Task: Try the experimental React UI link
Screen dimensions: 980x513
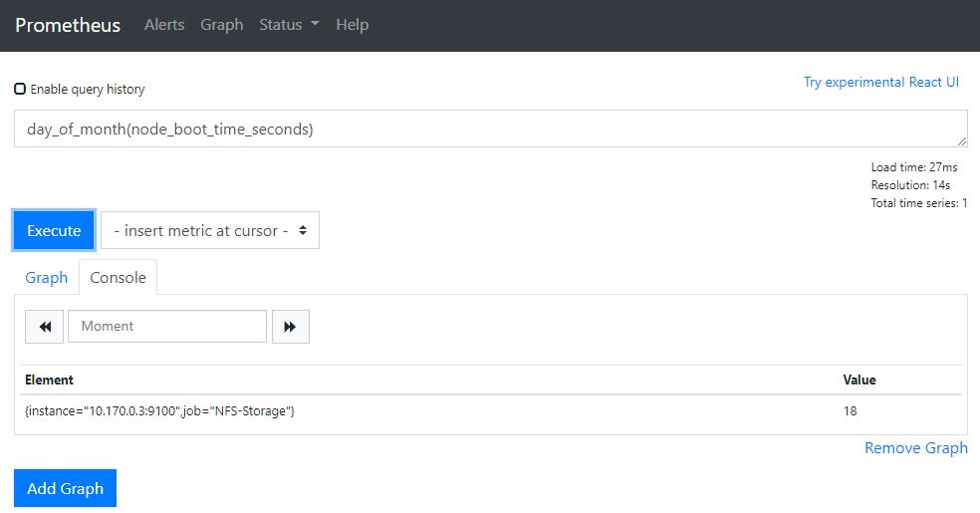Action: pyautogui.click(x=880, y=82)
